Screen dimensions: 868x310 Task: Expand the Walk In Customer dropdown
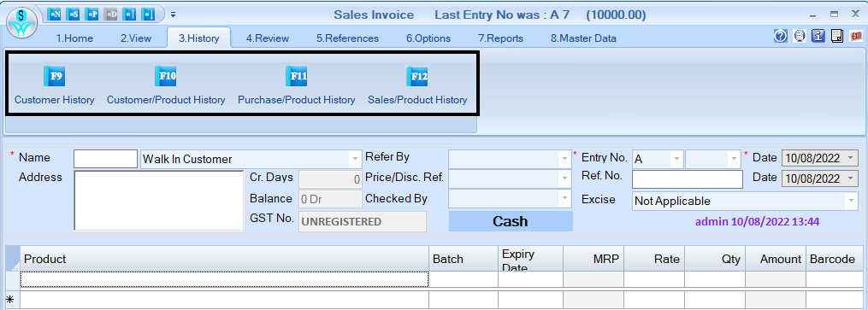click(x=355, y=159)
